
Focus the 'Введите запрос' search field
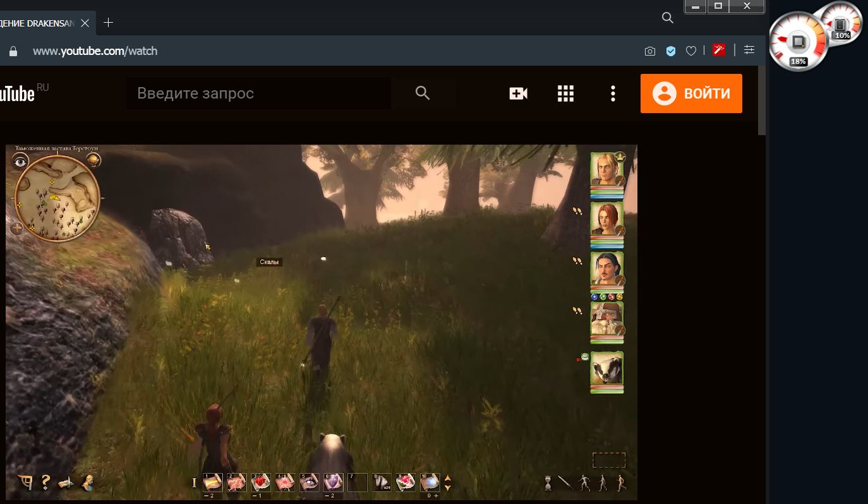pos(258,93)
